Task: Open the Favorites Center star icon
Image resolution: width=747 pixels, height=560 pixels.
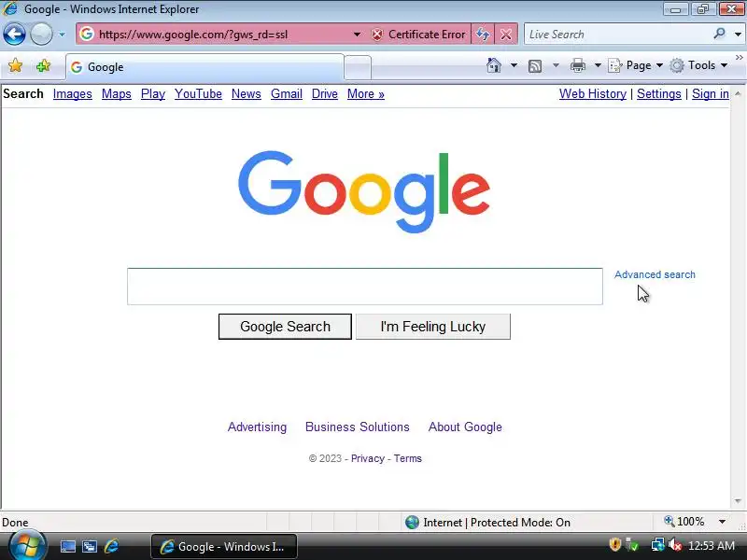Action: [x=15, y=65]
